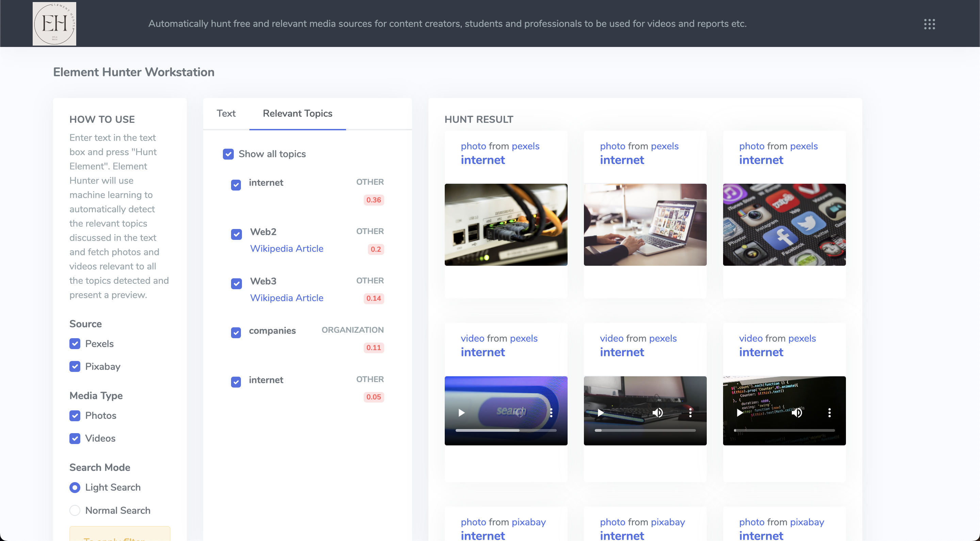Click 'pexels' link in second video card

(663, 338)
